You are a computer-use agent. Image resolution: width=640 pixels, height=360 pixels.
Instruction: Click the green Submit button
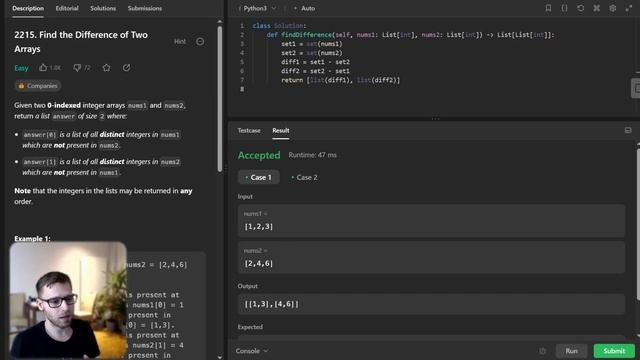pyautogui.click(x=614, y=351)
